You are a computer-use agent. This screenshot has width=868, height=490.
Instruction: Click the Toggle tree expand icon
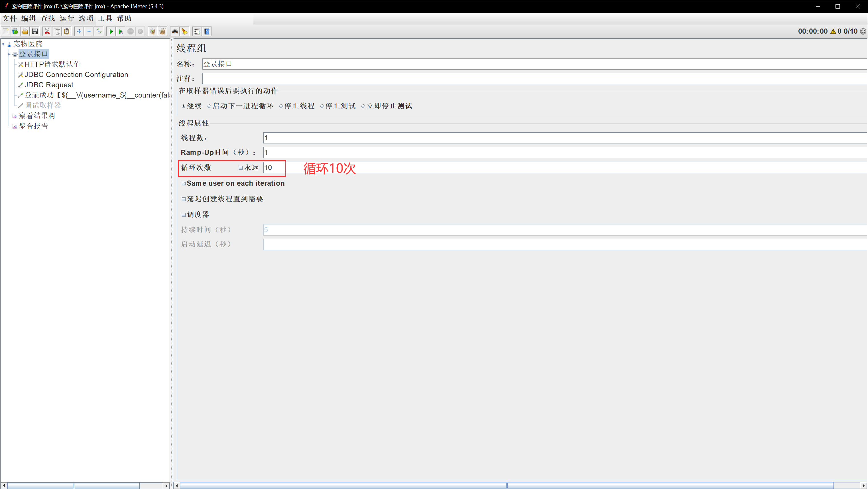click(99, 31)
